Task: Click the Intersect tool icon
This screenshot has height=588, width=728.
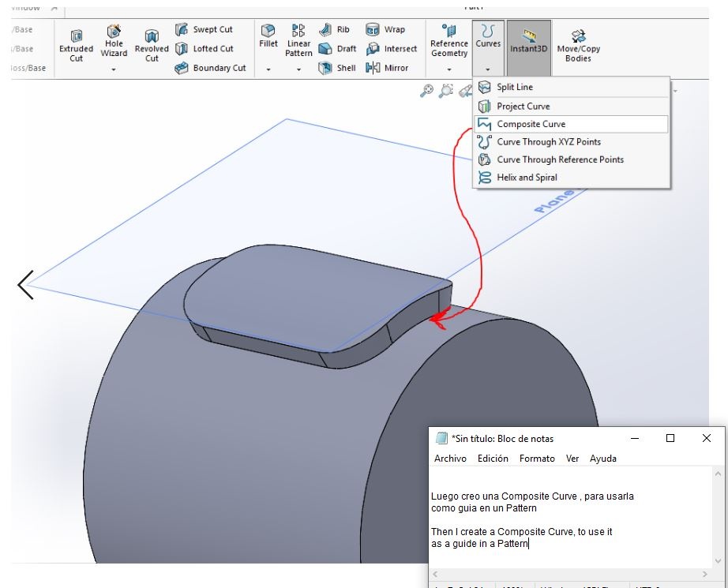Action: click(x=373, y=49)
